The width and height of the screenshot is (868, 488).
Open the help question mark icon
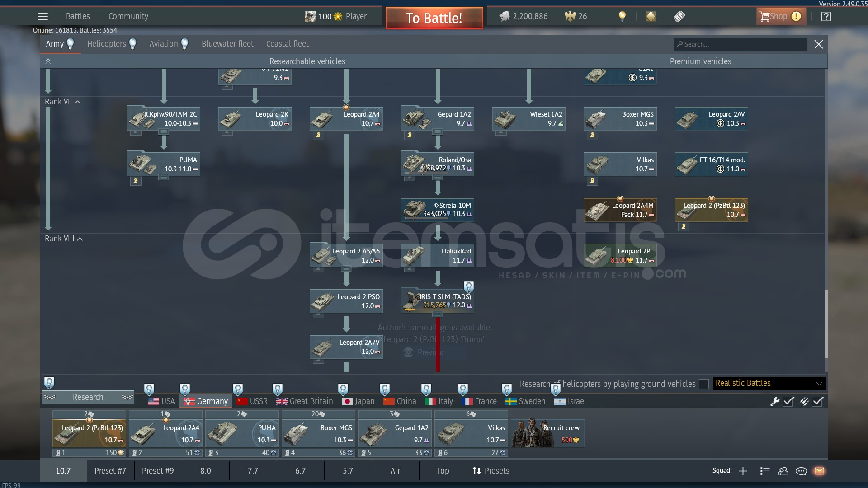pyautogui.click(x=826, y=17)
